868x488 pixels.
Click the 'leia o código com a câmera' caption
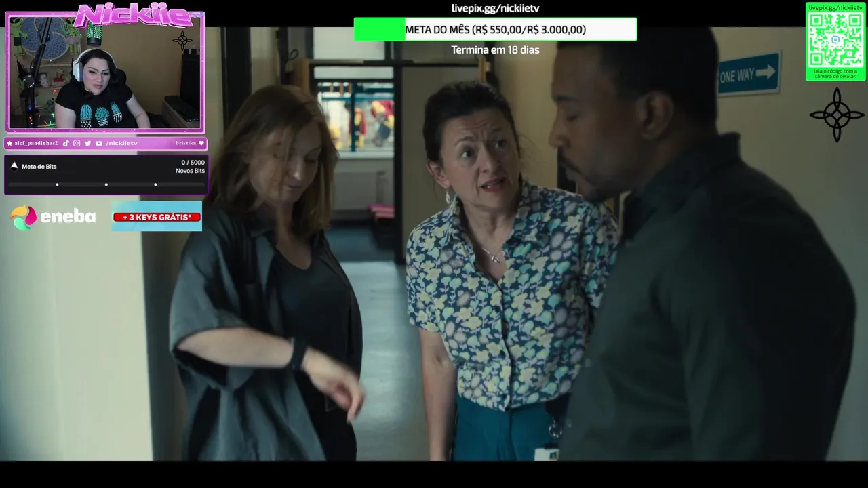click(x=835, y=73)
